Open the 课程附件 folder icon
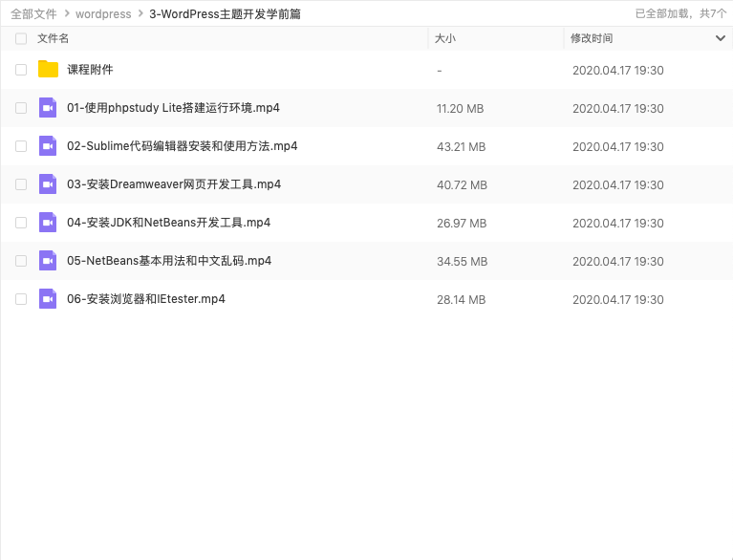The height and width of the screenshot is (560, 733). point(48,69)
